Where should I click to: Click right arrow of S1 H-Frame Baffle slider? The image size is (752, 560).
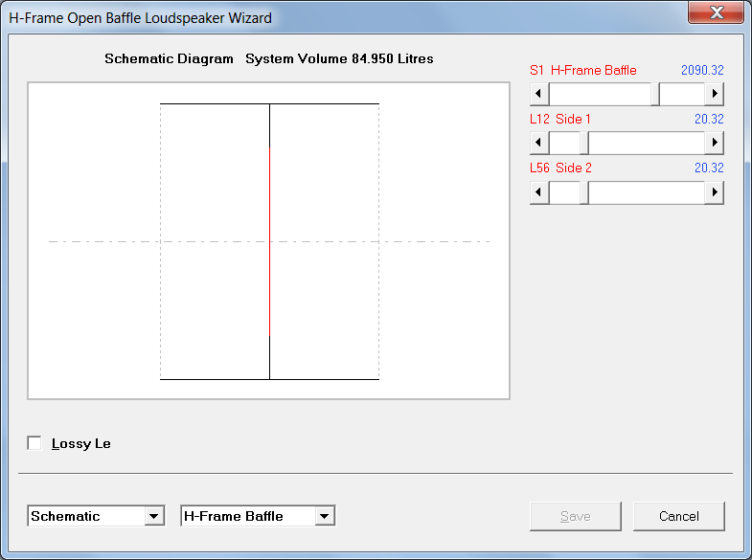(714, 94)
